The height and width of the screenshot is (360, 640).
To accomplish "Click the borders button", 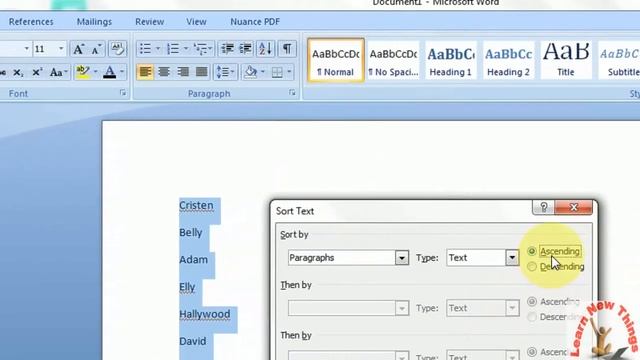I will 277,72.
